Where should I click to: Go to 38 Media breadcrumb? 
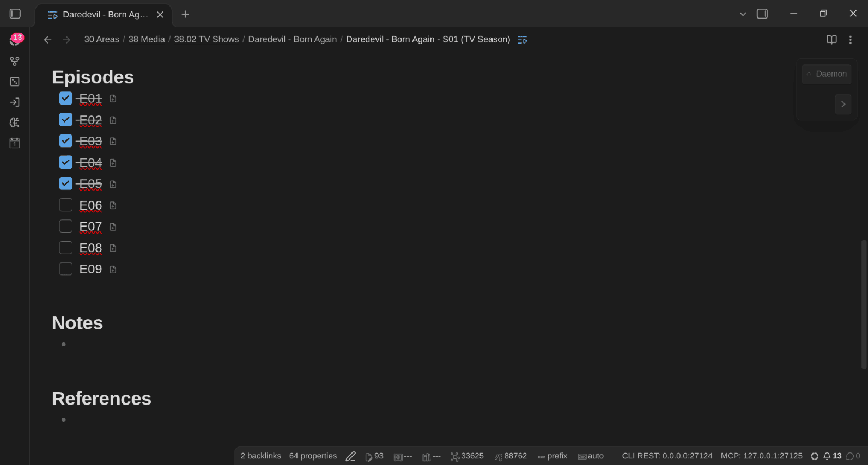click(147, 39)
